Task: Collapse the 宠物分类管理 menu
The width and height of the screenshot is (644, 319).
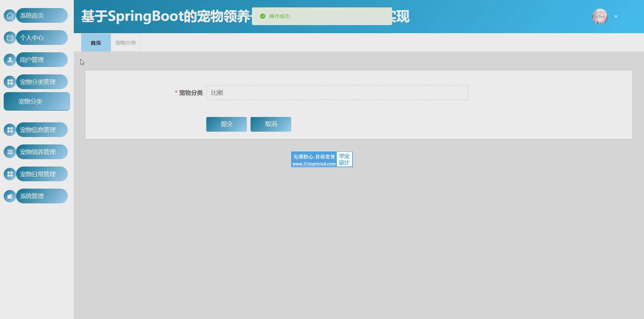Action: tap(42, 82)
